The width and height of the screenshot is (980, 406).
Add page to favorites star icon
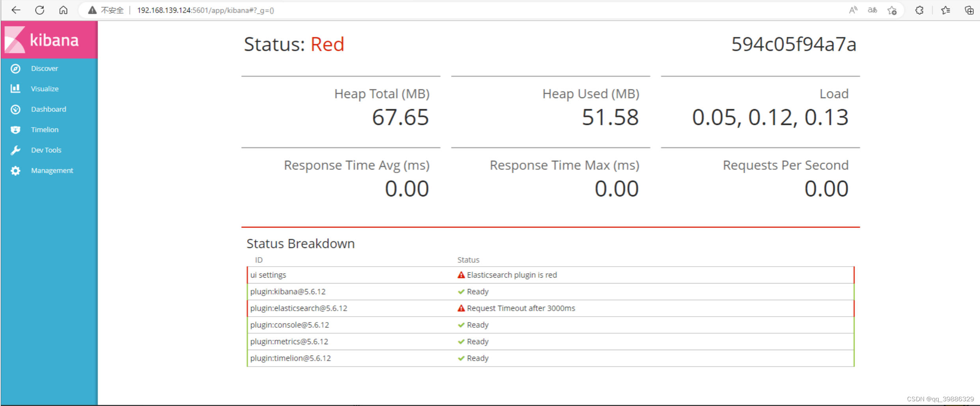892,10
